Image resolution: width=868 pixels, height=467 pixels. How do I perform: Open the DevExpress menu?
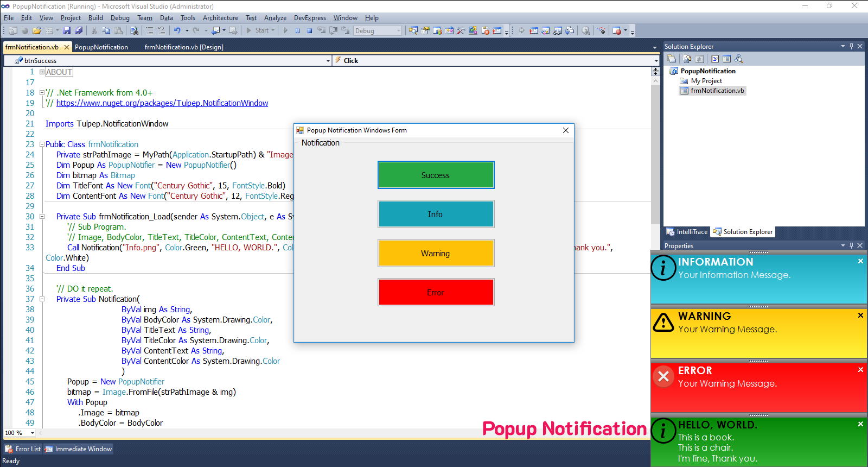pos(310,18)
